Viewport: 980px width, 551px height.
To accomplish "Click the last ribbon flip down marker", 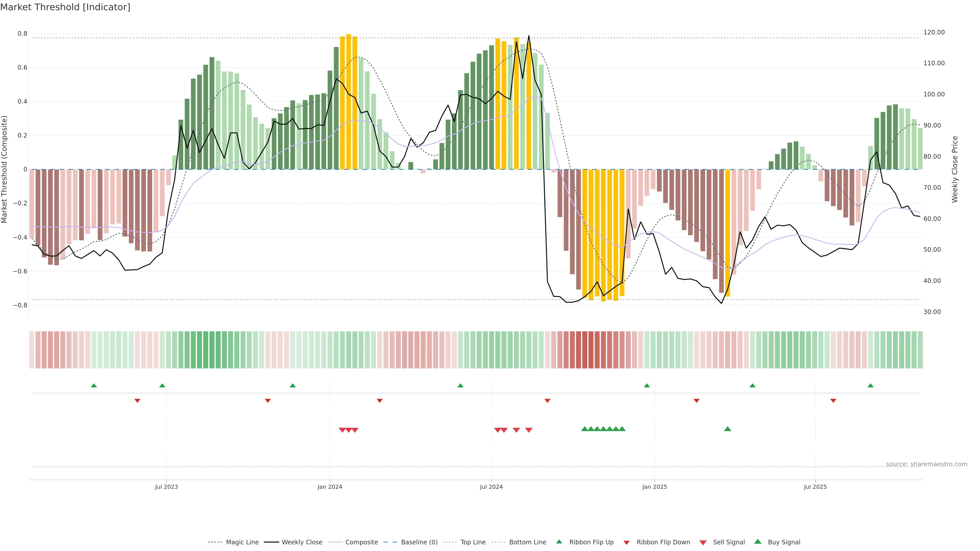I will click(833, 400).
